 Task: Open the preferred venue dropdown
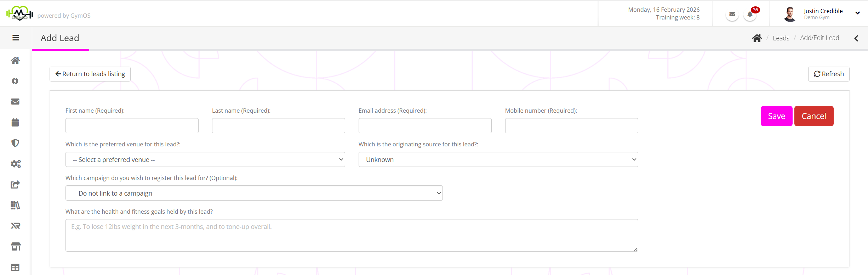click(x=205, y=159)
